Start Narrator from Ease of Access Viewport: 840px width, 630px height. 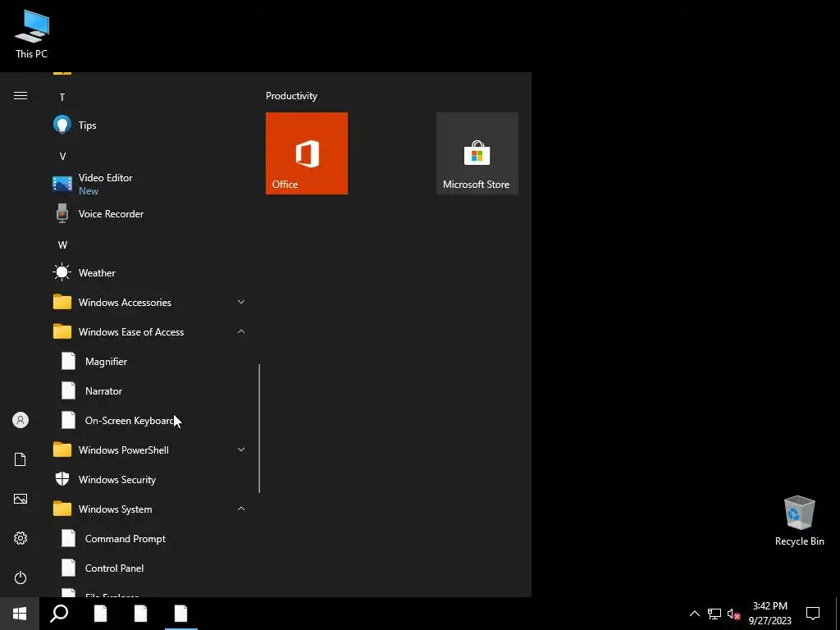150,391
